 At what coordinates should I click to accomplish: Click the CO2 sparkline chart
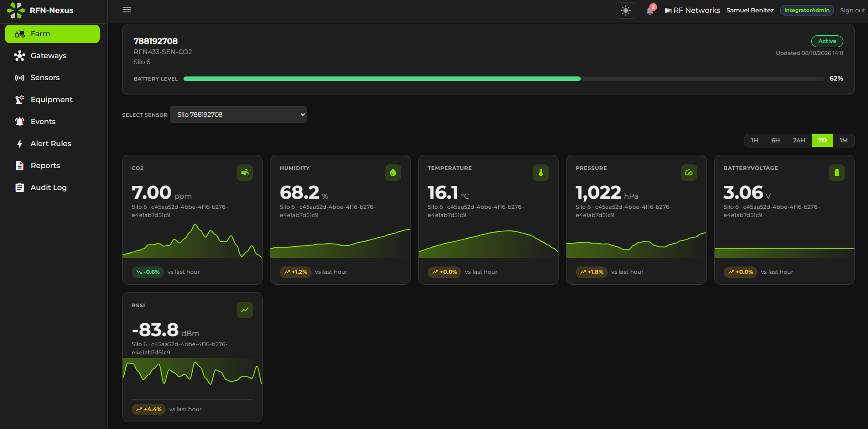192,240
